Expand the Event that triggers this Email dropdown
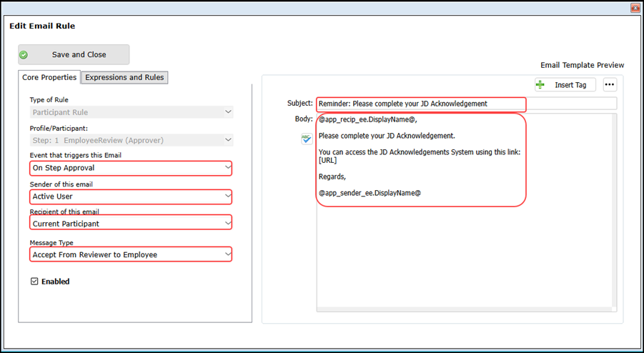Screen dimensions: 644x353 tap(227, 168)
